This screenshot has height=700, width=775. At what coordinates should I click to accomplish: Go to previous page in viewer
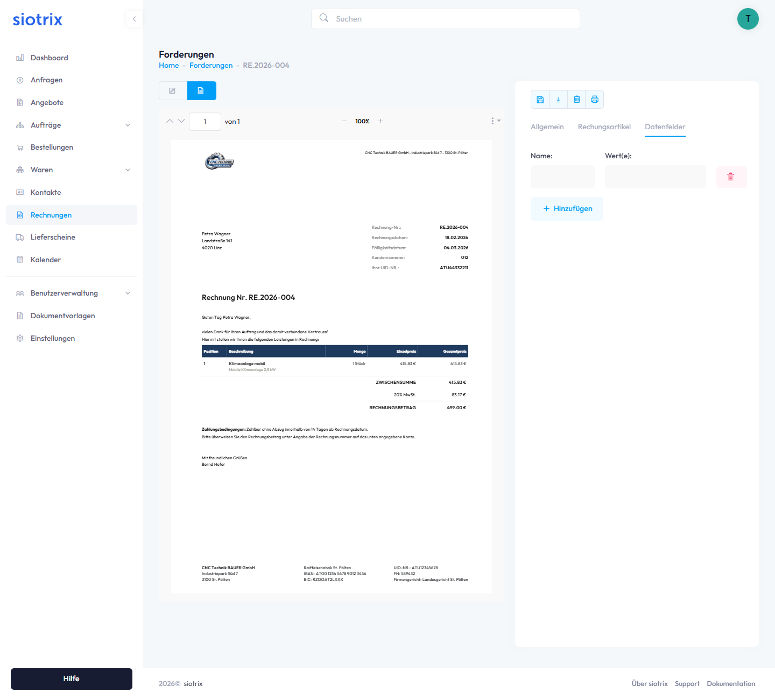click(x=170, y=121)
